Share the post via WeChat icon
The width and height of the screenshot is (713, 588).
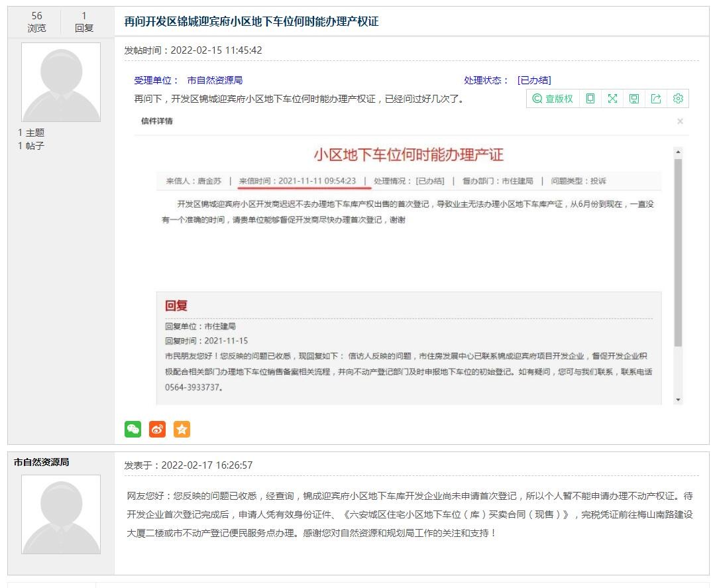[x=133, y=429]
